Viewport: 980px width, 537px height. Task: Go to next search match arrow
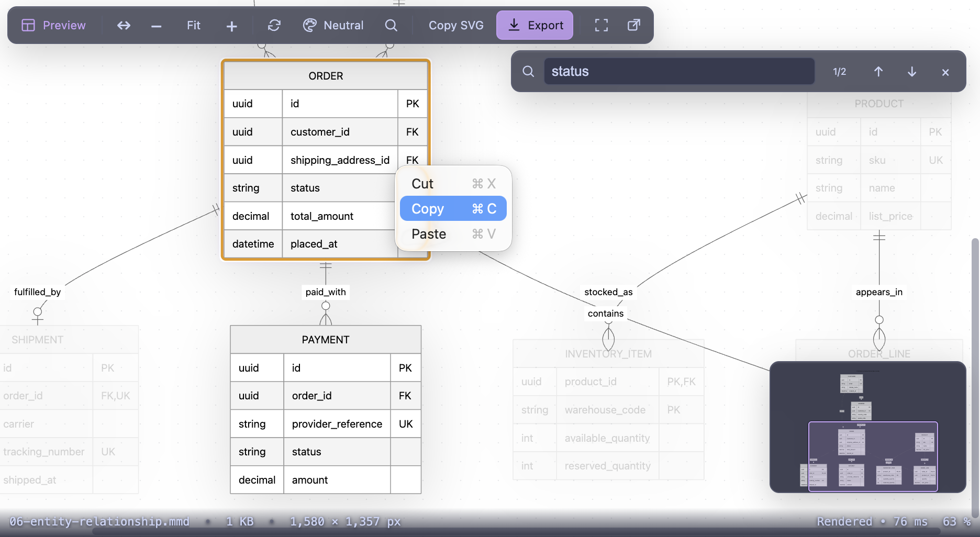click(912, 71)
